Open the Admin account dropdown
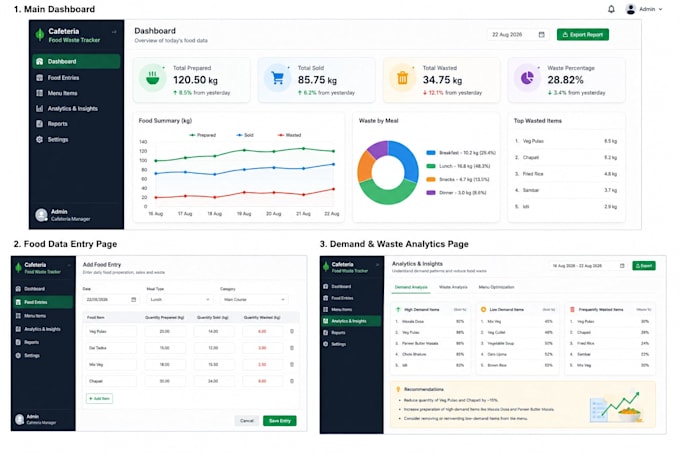Screen dimensions: 680x453 [644, 9]
